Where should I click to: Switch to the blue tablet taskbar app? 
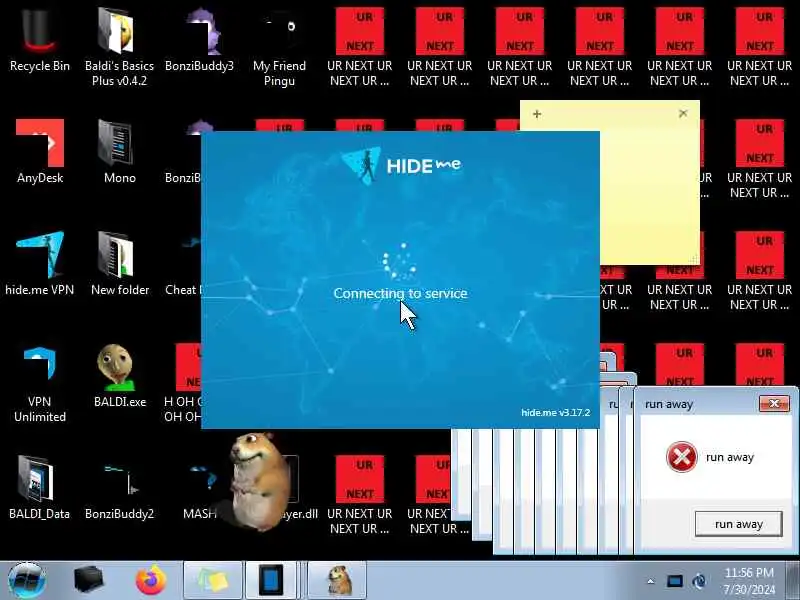click(271, 581)
